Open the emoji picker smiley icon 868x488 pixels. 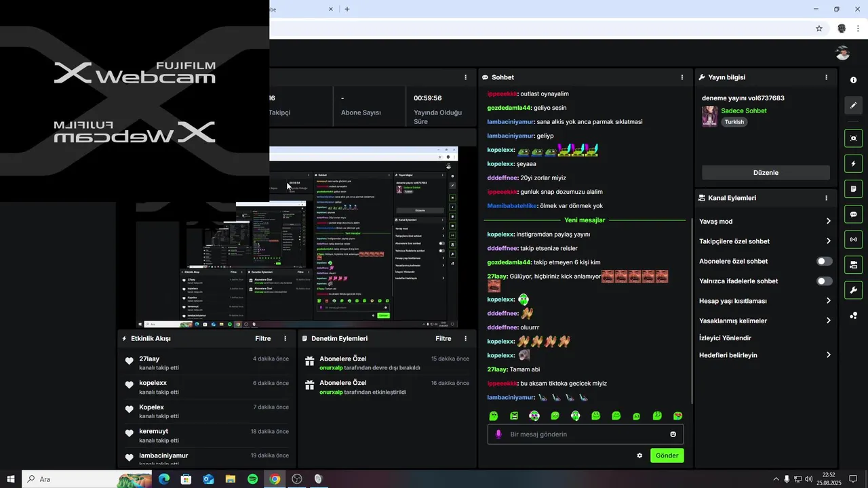673,434
